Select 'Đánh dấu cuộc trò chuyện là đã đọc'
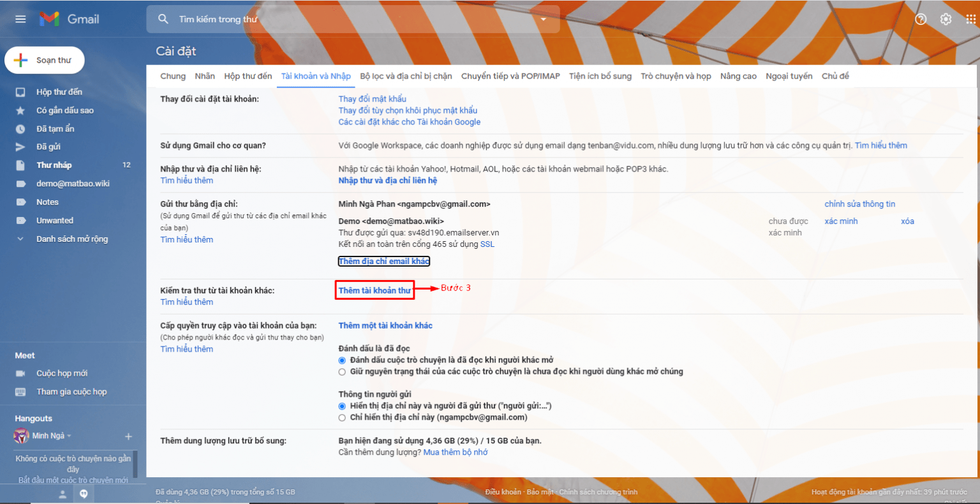 point(341,360)
